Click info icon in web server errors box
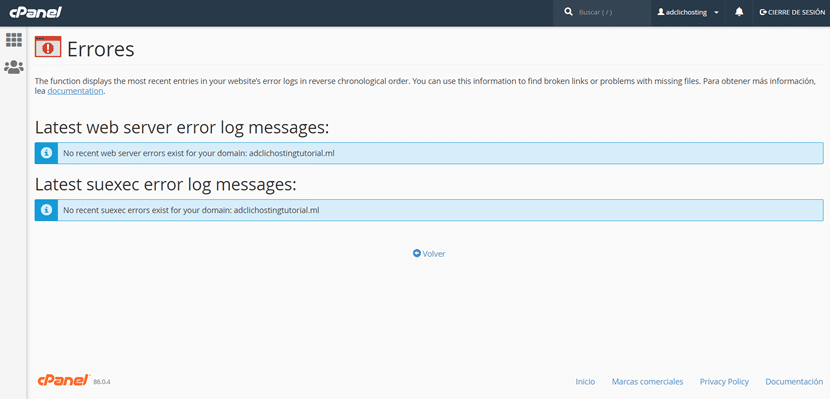Viewport: 830px width, 399px height. [47, 153]
